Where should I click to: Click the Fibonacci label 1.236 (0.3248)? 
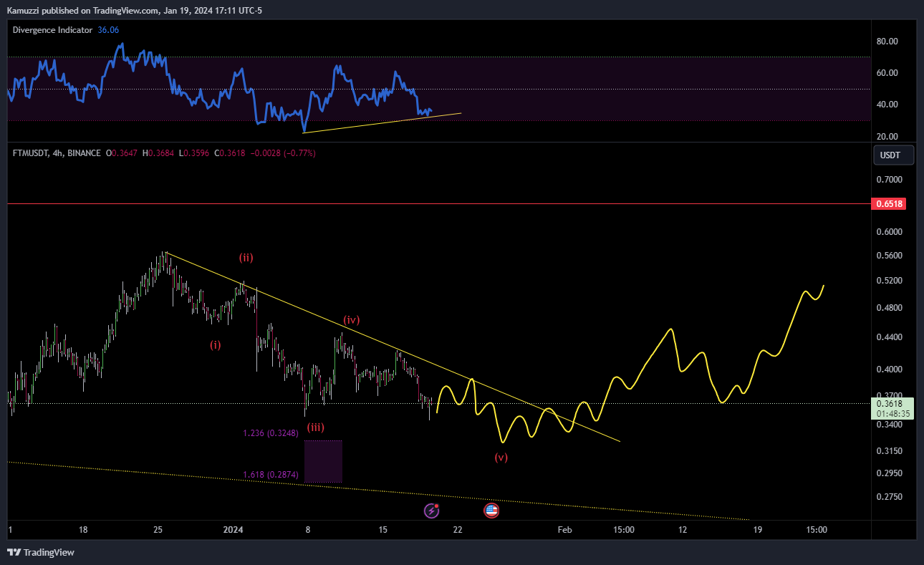point(271,433)
